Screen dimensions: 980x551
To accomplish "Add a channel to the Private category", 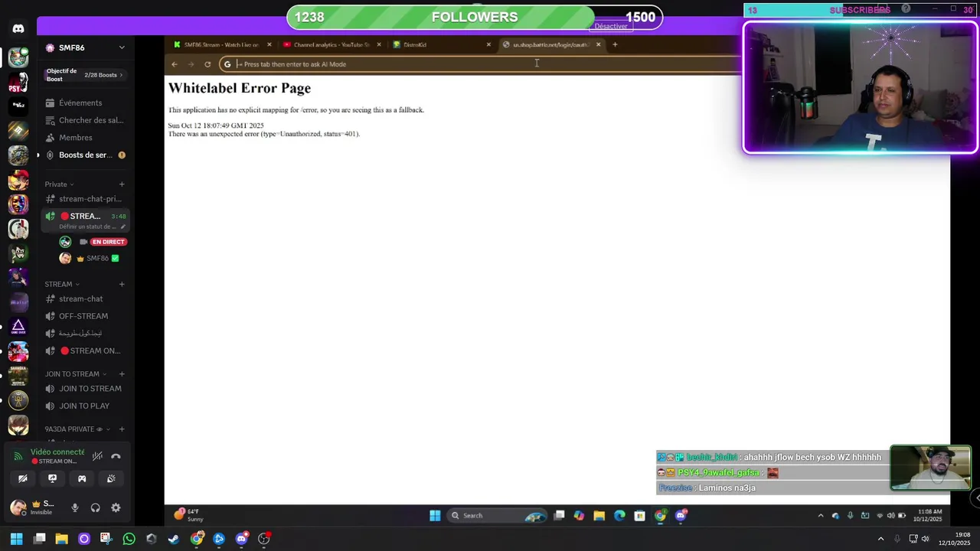I will [122, 184].
